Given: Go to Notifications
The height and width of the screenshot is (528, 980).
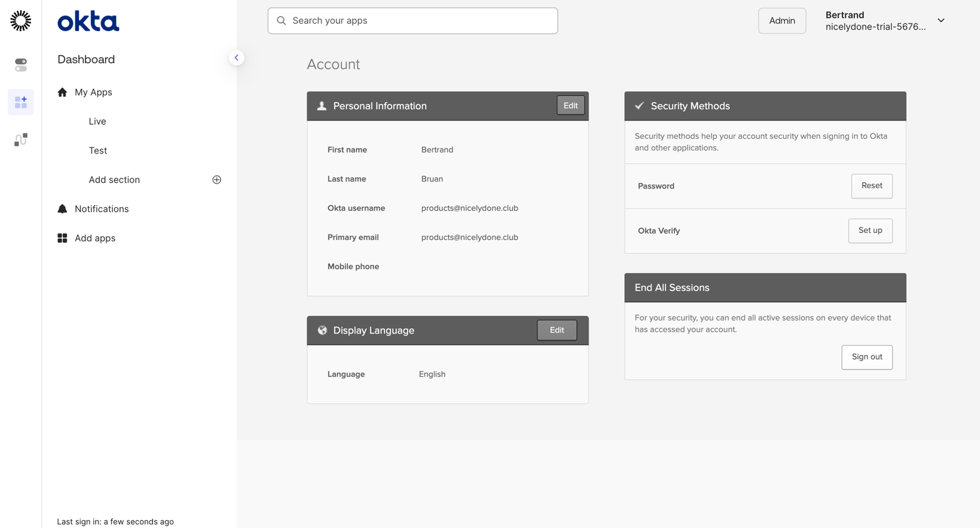Looking at the screenshot, I should (102, 209).
